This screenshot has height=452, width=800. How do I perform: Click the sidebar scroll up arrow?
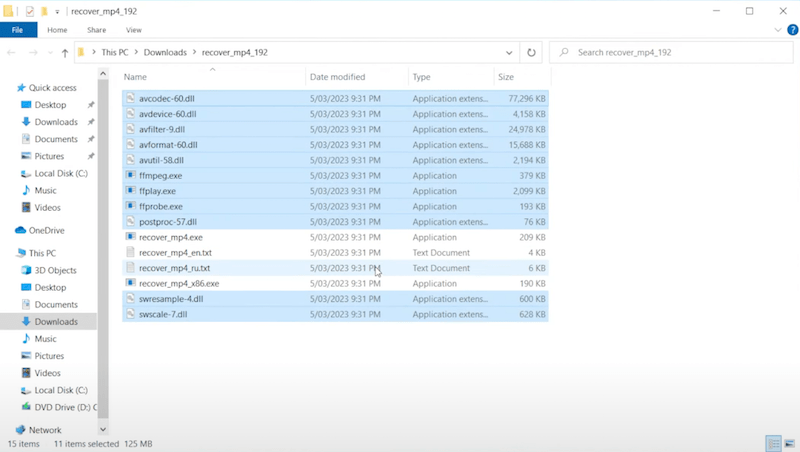[x=103, y=74]
